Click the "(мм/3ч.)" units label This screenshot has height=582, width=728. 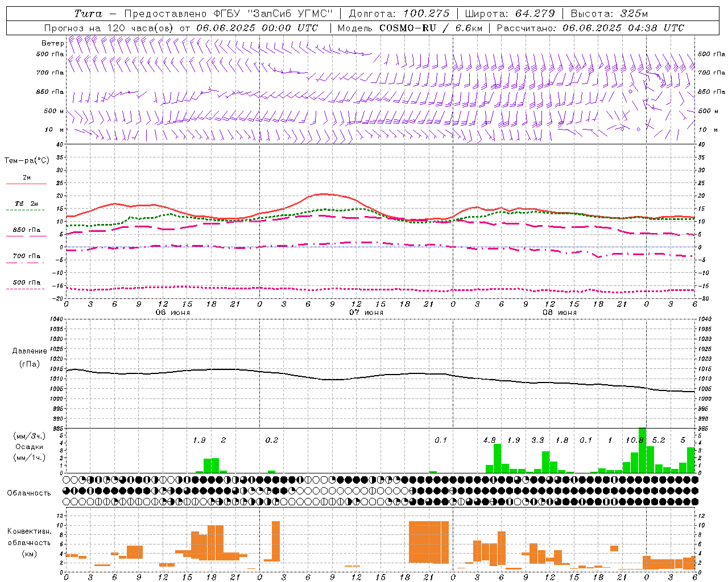[x=29, y=436]
